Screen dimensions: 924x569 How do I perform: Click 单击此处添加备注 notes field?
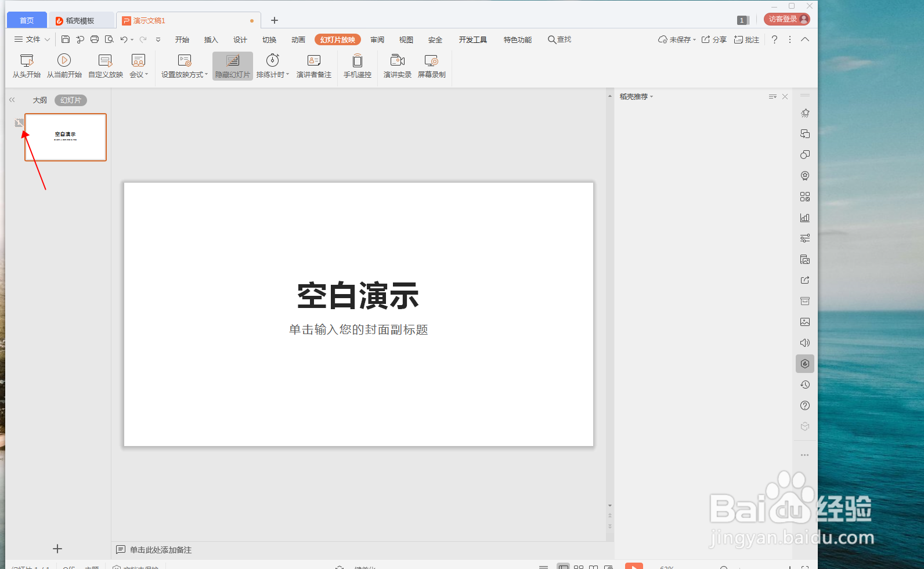coord(161,550)
